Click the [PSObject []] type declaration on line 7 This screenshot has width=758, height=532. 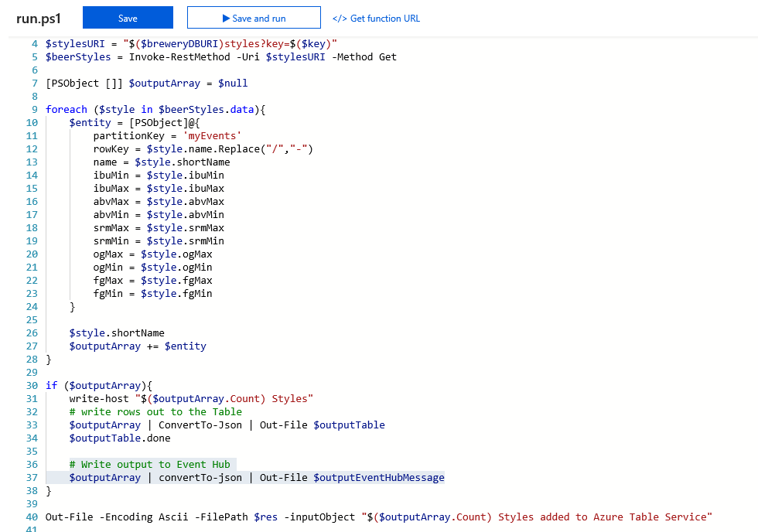pos(83,84)
